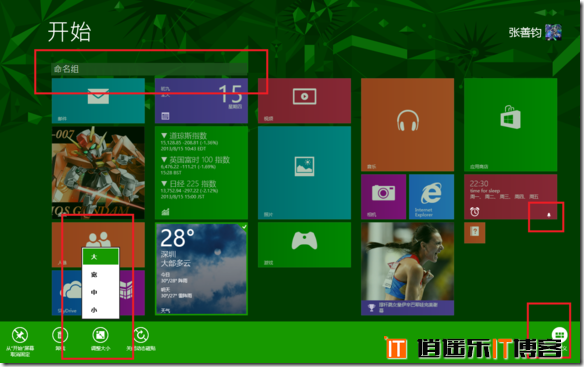Click the Customize icon at bottom right
The height and width of the screenshot is (367, 584).
point(559,335)
